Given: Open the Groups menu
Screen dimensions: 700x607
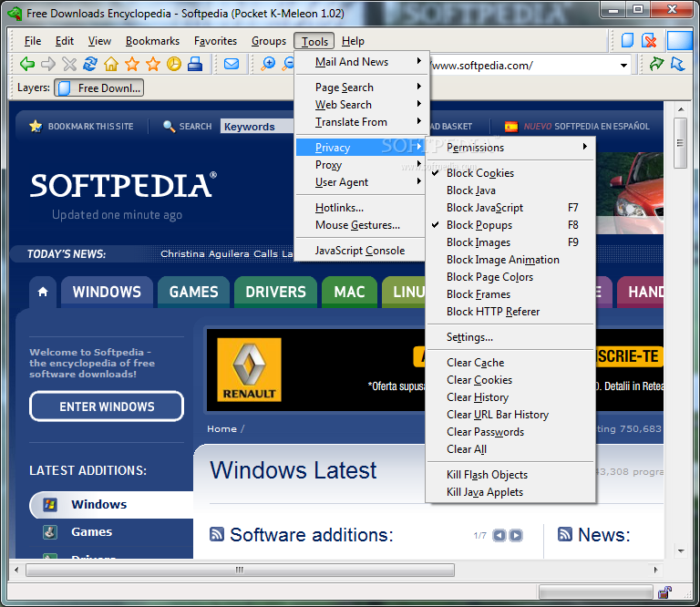Looking at the screenshot, I should coord(269,41).
